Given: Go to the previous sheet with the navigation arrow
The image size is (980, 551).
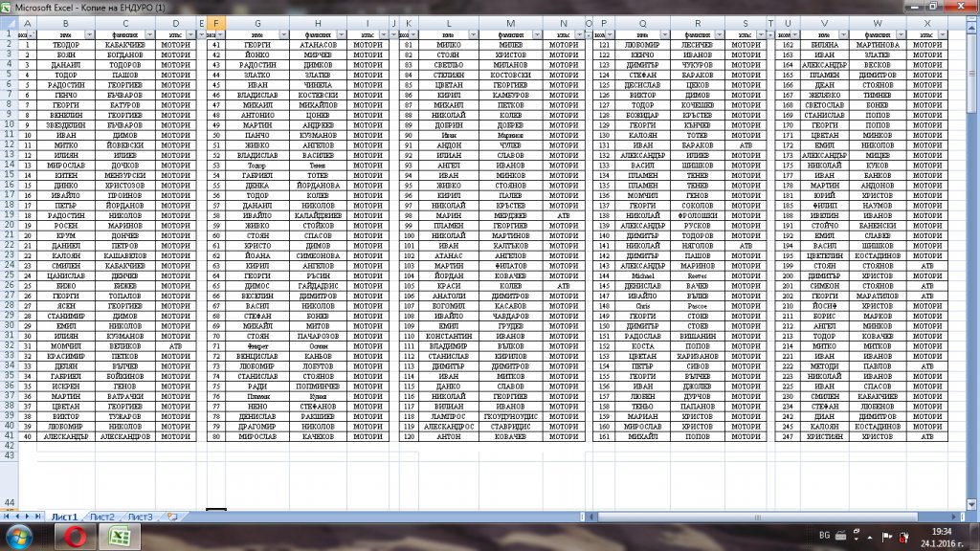Looking at the screenshot, I should pyautogui.click(x=17, y=517).
